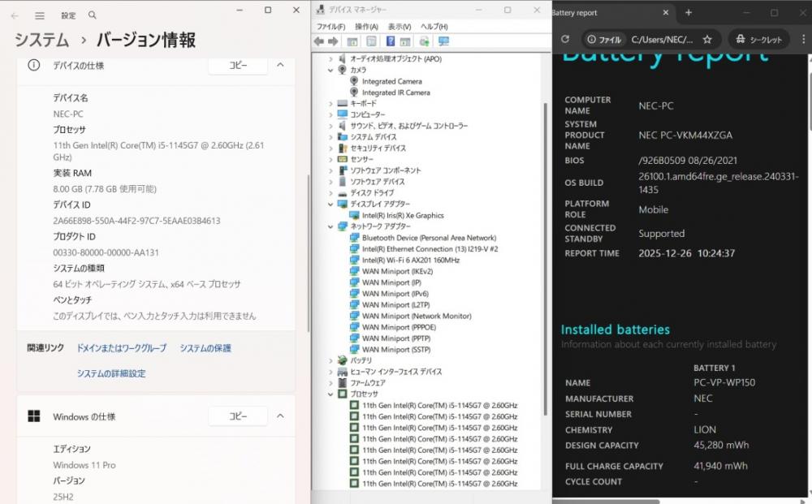Screen dimensions: 812x504
Task: Open the Properties toolbar icon in Device Manager
Action: click(371, 41)
